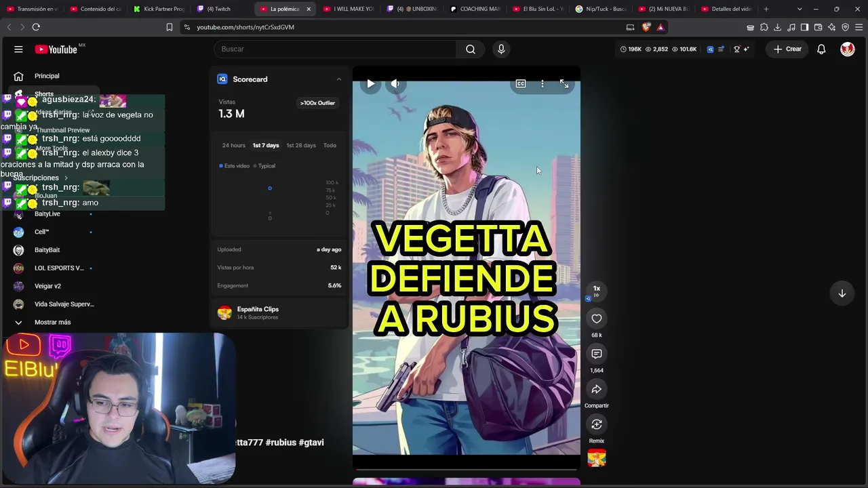
Task: Open the Españita Clips channel
Action: point(258,309)
